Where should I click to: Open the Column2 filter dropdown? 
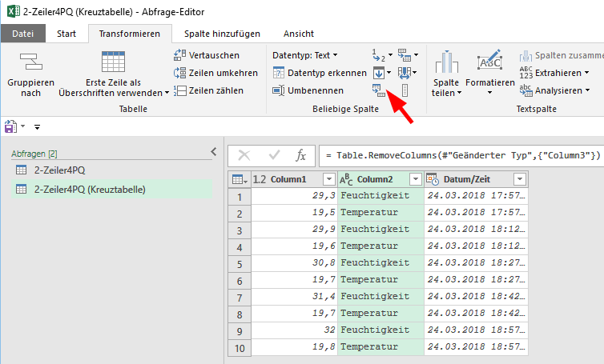tap(416, 179)
